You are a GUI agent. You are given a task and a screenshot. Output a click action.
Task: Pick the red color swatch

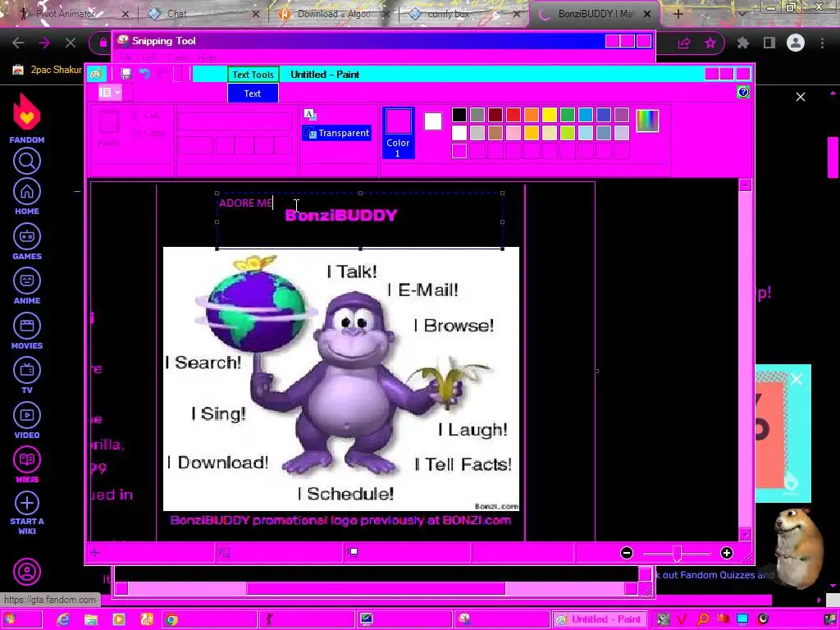[514, 115]
